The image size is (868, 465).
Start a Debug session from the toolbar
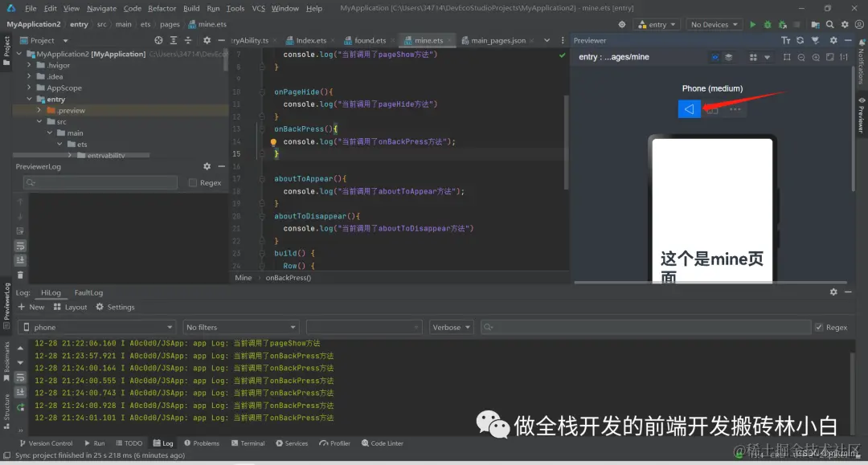(767, 25)
